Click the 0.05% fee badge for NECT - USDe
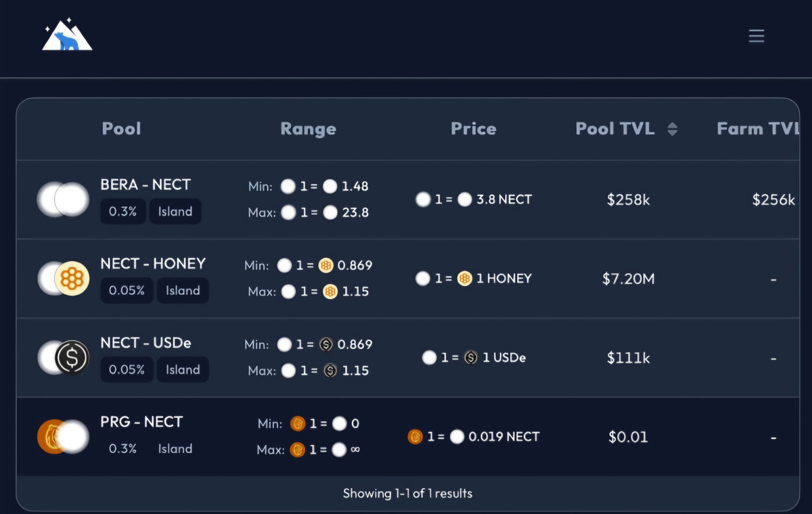 click(127, 370)
